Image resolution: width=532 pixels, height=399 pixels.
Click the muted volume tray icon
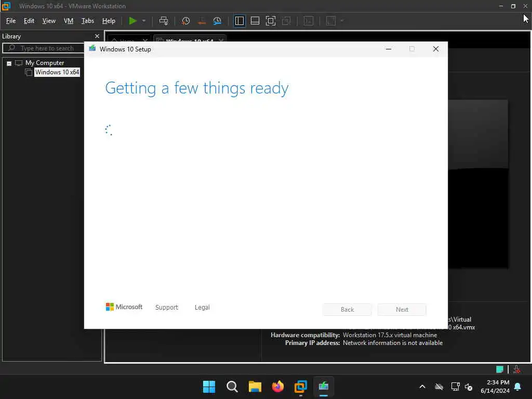point(469,387)
